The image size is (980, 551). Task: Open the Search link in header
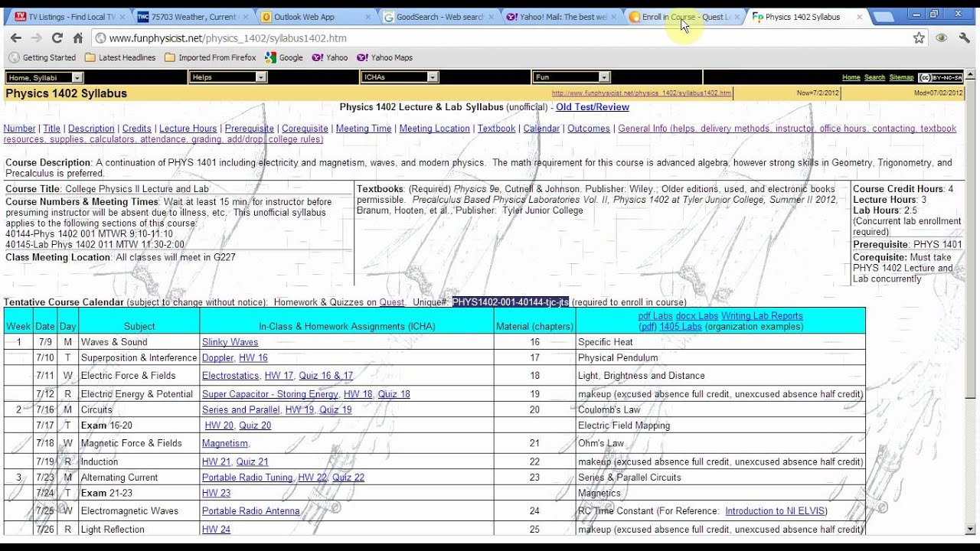pyautogui.click(x=874, y=77)
